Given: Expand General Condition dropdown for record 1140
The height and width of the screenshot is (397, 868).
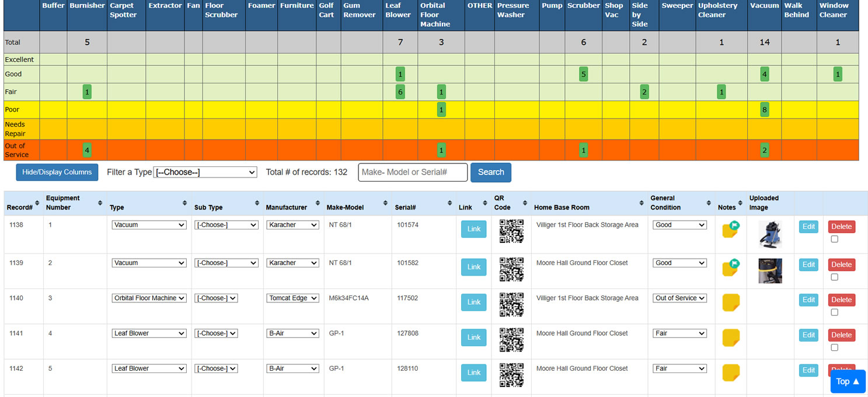Looking at the screenshot, I should coord(679,298).
